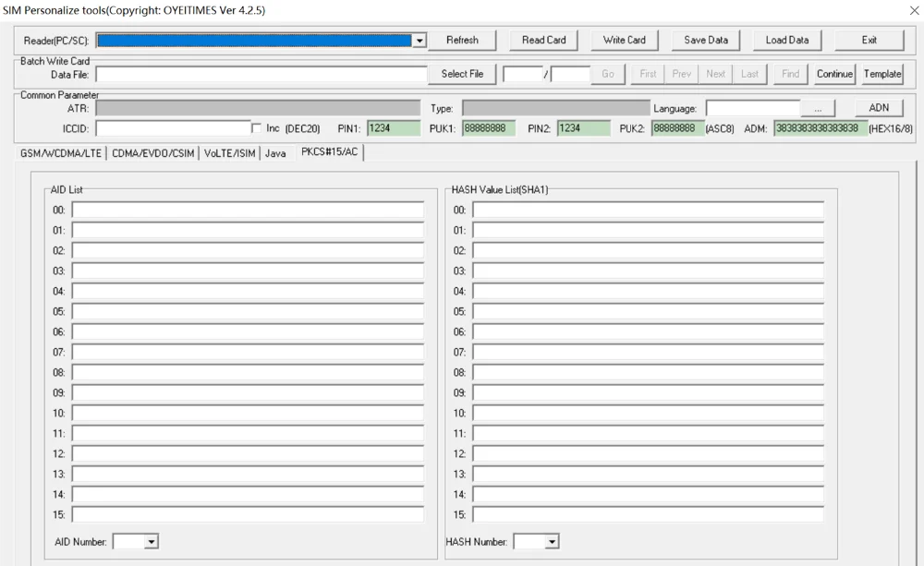Click the Template button
This screenshot has height=566, width=924.
[882, 74]
